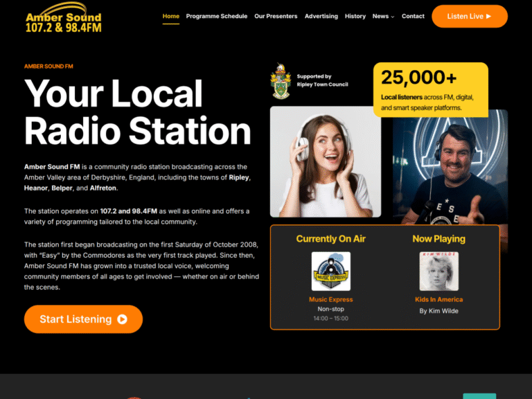This screenshot has width=532, height=399.
Task: Click the 'Non-stop' presenter text
Action: click(331, 309)
